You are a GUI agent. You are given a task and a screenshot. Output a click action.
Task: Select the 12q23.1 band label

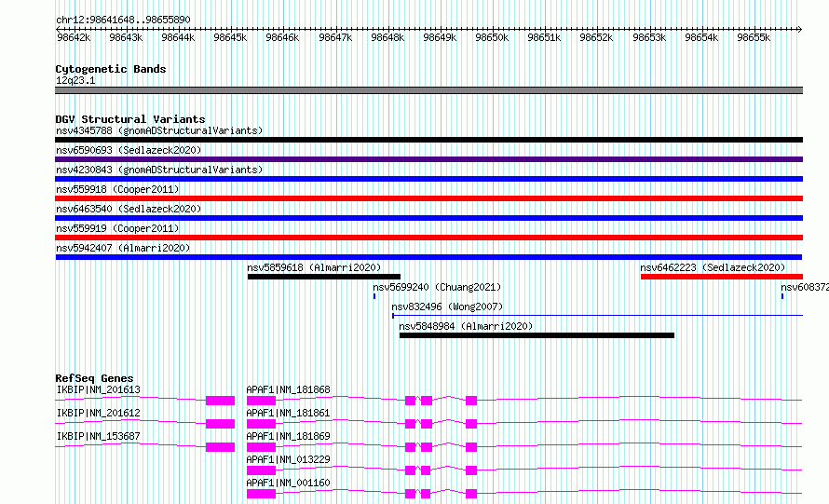75,80
